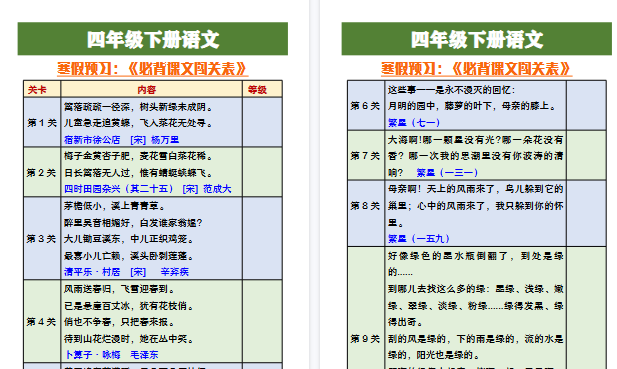Click the 第6关 cell
The height and width of the screenshot is (369, 617).
(366, 105)
